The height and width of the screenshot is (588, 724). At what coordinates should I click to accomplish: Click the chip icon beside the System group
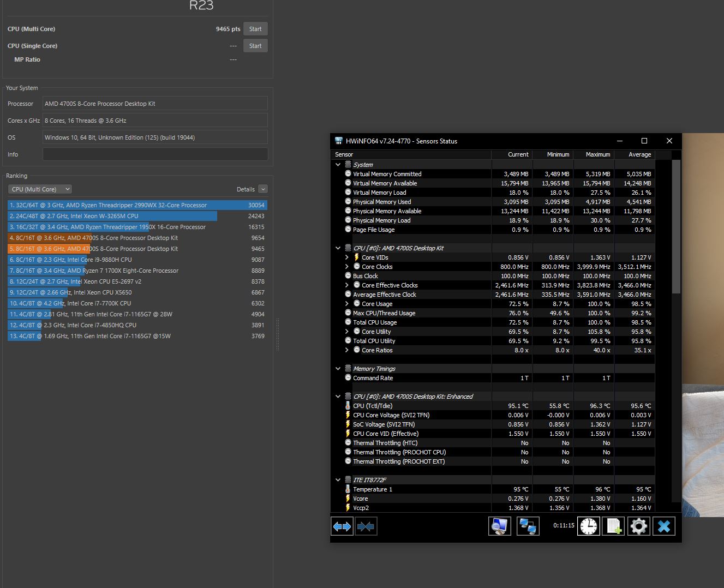coord(348,165)
